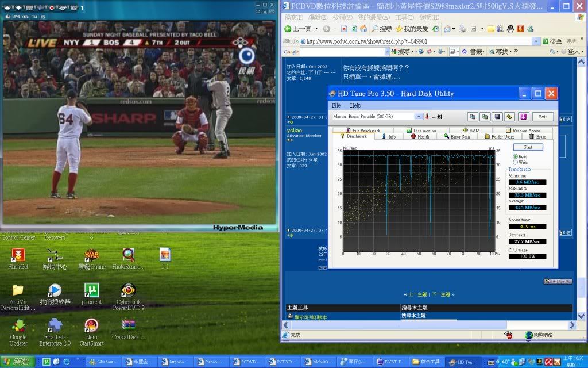588x368 pixels.
Task: Click the 顯示可列印版本 printable version link
Action: click(x=311, y=317)
